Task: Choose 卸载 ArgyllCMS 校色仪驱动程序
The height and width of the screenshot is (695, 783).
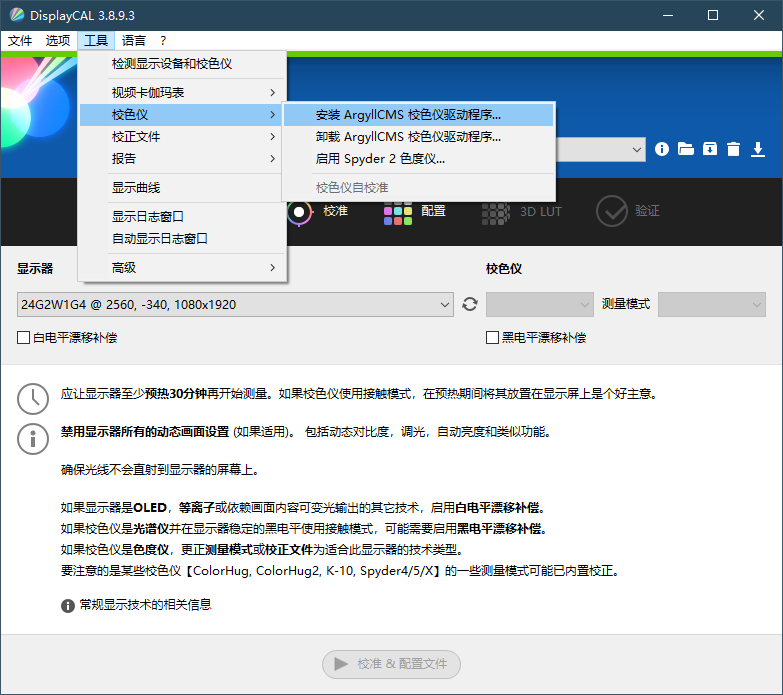Action: coord(418,136)
